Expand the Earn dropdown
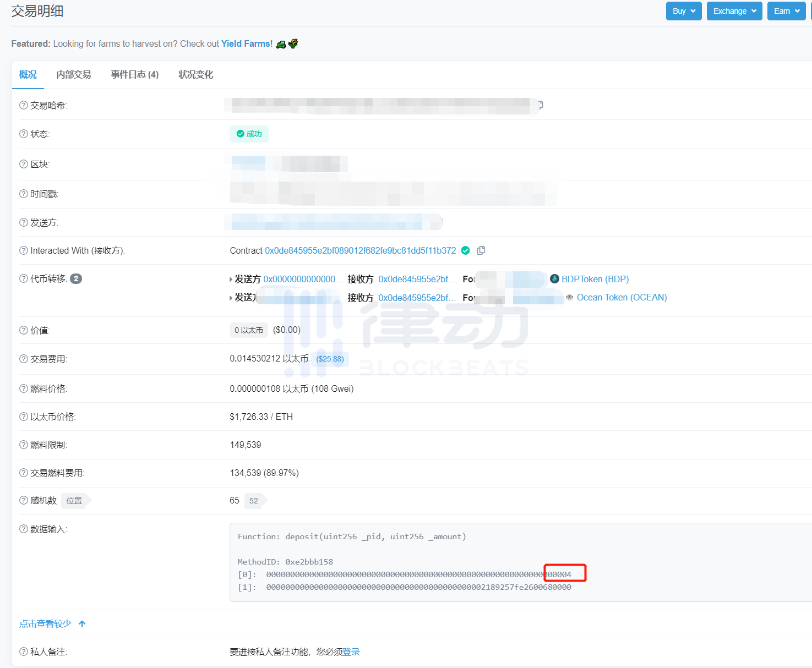The width and height of the screenshot is (812, 668). click(x=787, y=11)
